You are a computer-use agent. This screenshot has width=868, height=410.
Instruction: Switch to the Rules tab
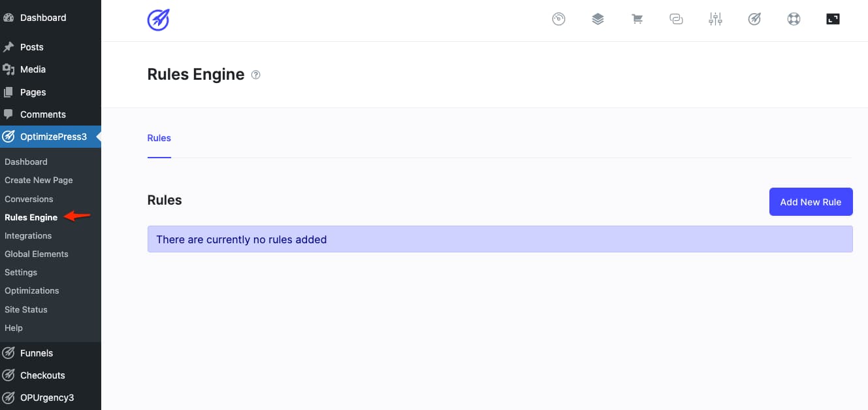tap(159, 138)
